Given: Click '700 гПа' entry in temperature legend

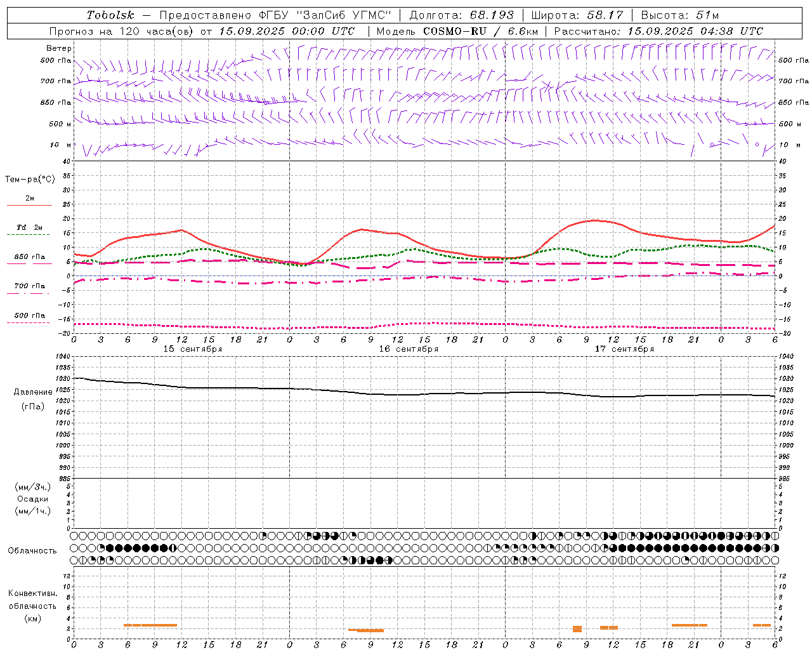Looking at the screenshot, I should point(30,286).
